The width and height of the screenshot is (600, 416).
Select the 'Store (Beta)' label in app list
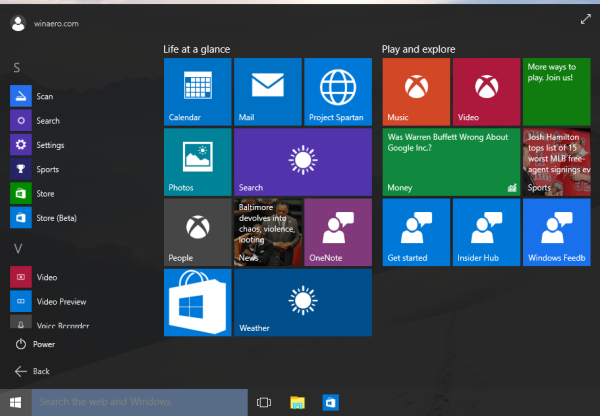click(57, 218)
